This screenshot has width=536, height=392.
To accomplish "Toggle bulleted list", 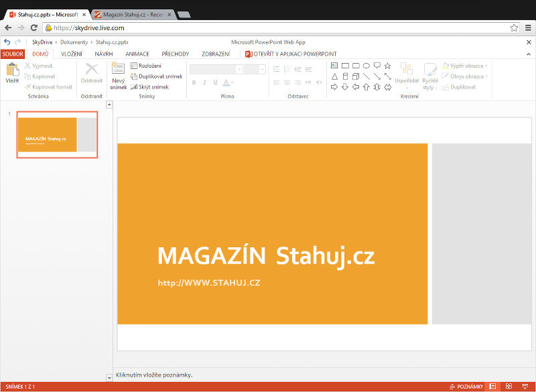I will tap(276, 70).
